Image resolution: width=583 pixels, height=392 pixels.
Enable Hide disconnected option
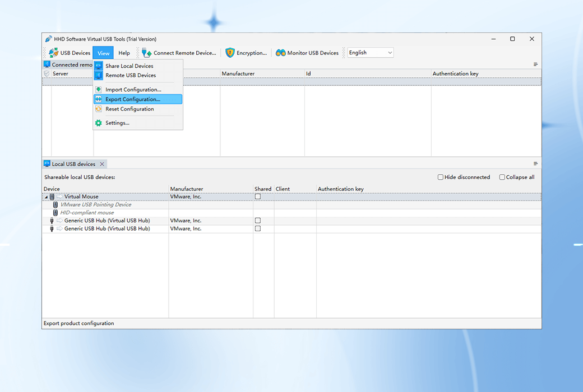click(x=441, y=177)
